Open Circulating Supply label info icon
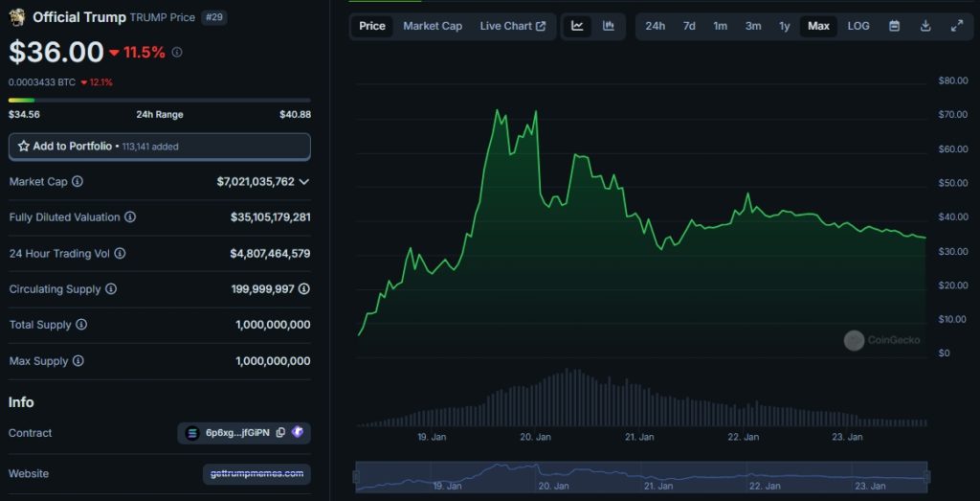Image resolution: width=980 pixels, height=501 pixels. (111, 289)
